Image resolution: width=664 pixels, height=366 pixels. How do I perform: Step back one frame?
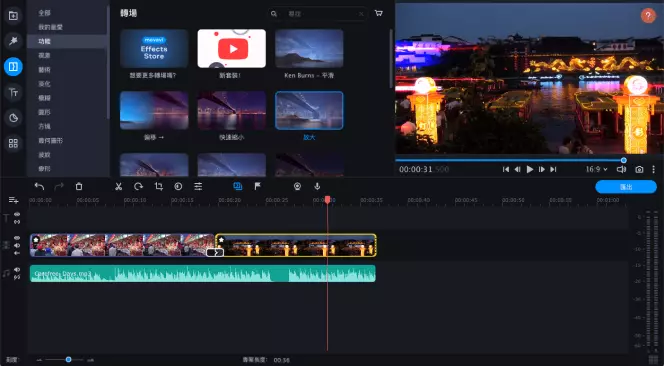517,169
